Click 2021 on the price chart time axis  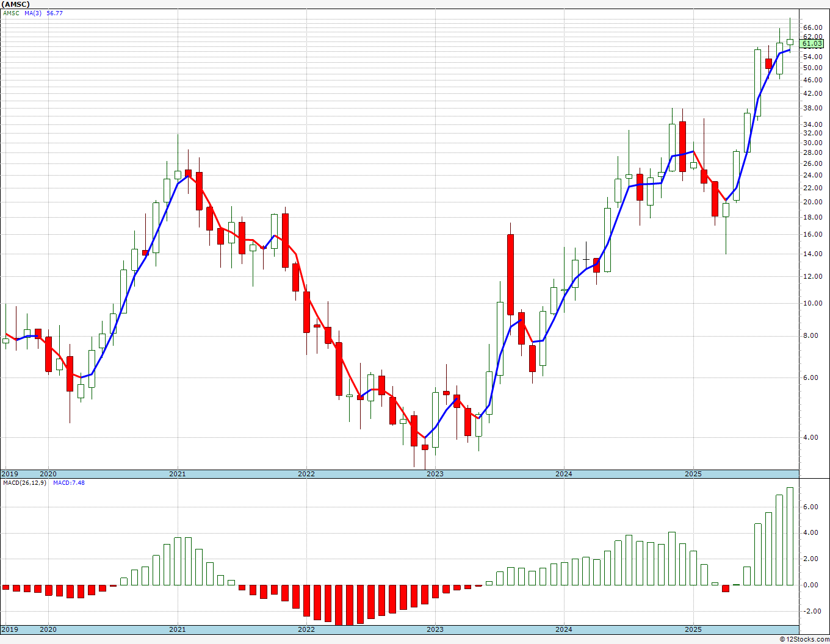[177, 474]
